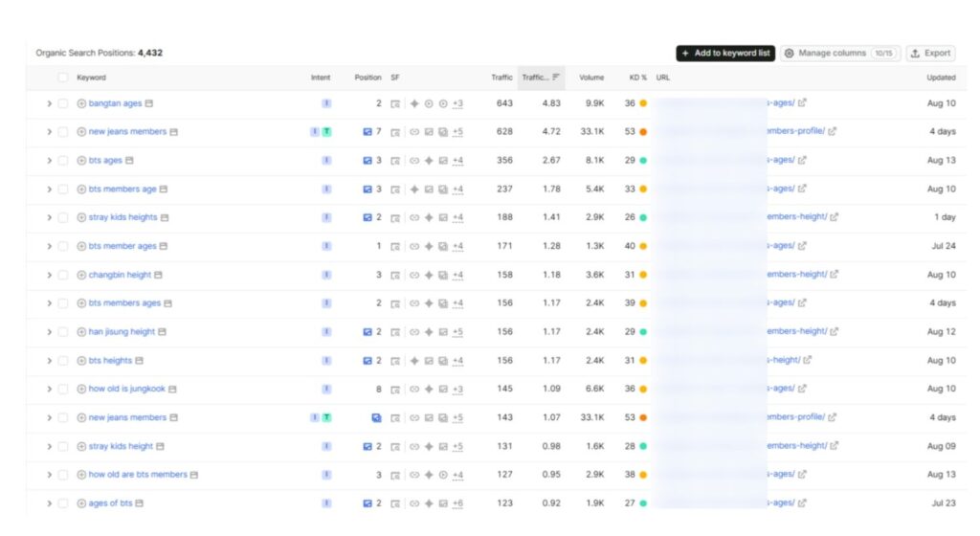The image size is (980, 536).
Task: Open the "how old are bts members" keyword link
Action: click(138, 475)
